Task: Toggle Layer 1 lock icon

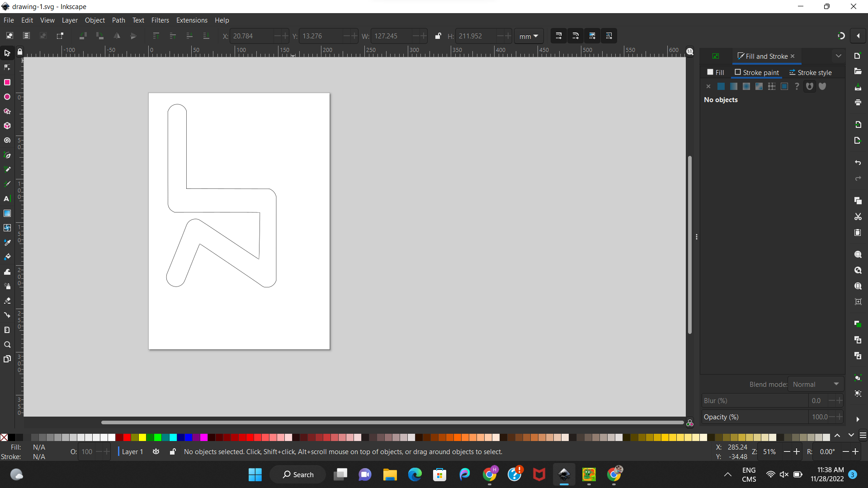Action: pos(172,452)
